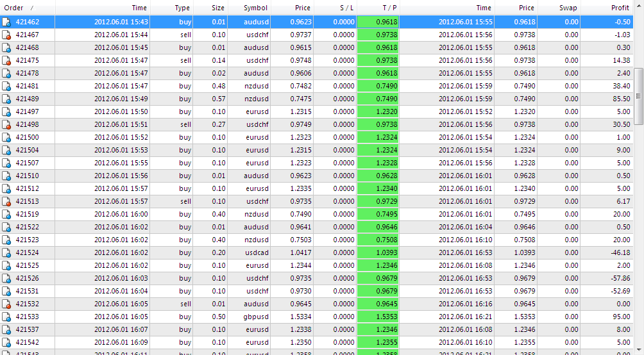Click the order icon for 421512
This screenshot has width=644, height=355.
pyautogui.click(x=6, y=189)
